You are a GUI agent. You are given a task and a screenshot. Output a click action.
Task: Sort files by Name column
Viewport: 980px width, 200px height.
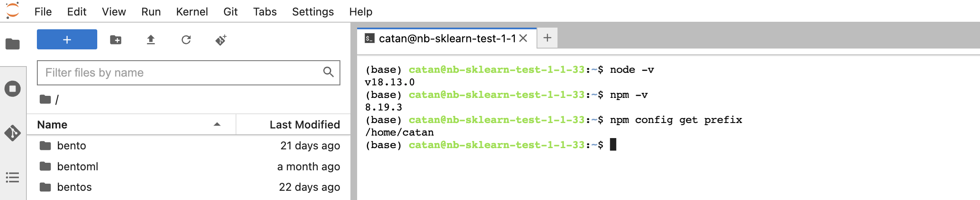tap(126, 125)
